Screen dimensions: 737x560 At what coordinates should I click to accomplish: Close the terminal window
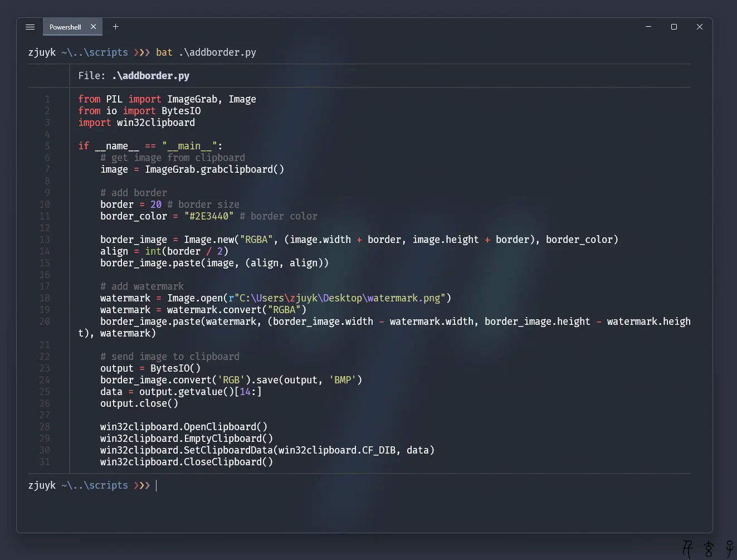699,27
